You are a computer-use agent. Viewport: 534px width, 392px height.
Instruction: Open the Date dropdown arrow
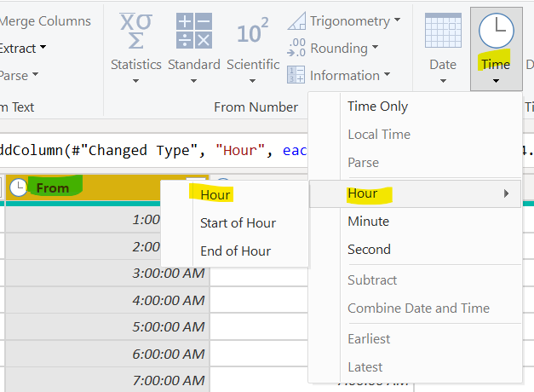pyautogui.click(x=443, y=81)
